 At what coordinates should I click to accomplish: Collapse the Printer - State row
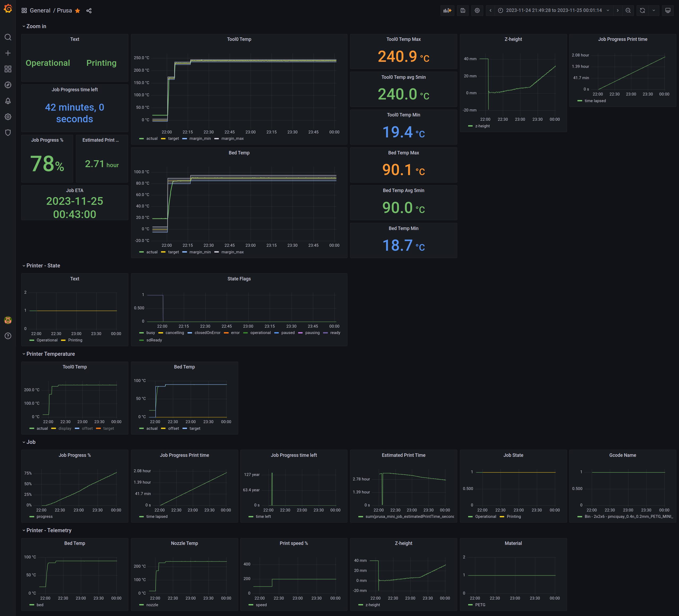[x=41, y=266]
